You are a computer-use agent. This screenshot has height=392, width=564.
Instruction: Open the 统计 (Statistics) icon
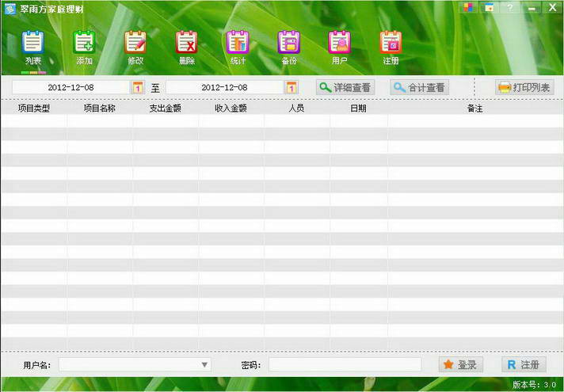(x=238, y=47)
